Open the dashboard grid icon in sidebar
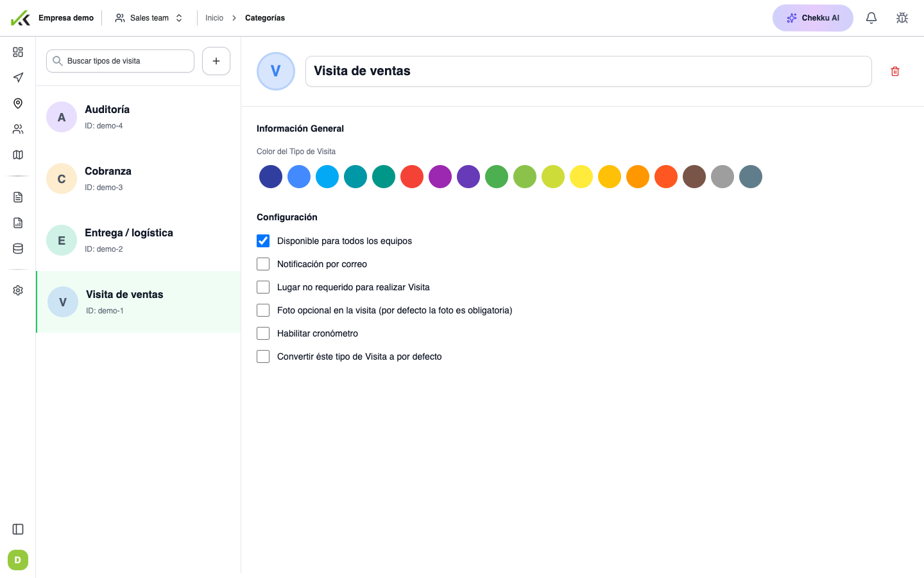 (x=18, y=52)
